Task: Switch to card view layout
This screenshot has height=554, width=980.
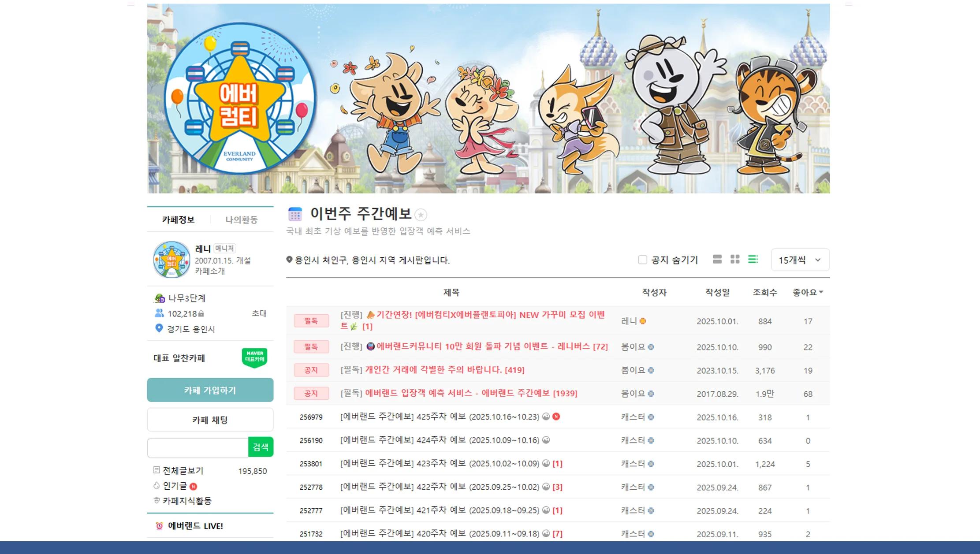Action: [735, 260]
